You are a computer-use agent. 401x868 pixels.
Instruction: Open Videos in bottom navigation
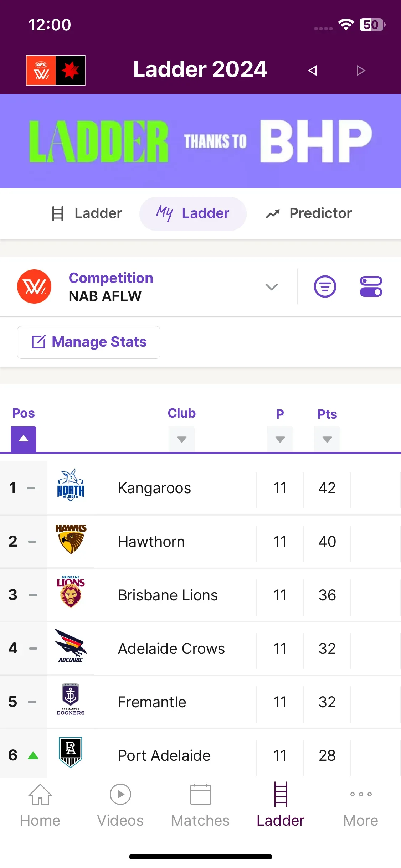coord(120,805)
